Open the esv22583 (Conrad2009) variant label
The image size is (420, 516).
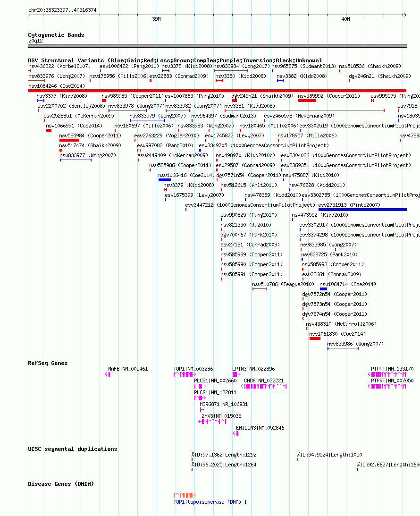[x=179, y=76]
